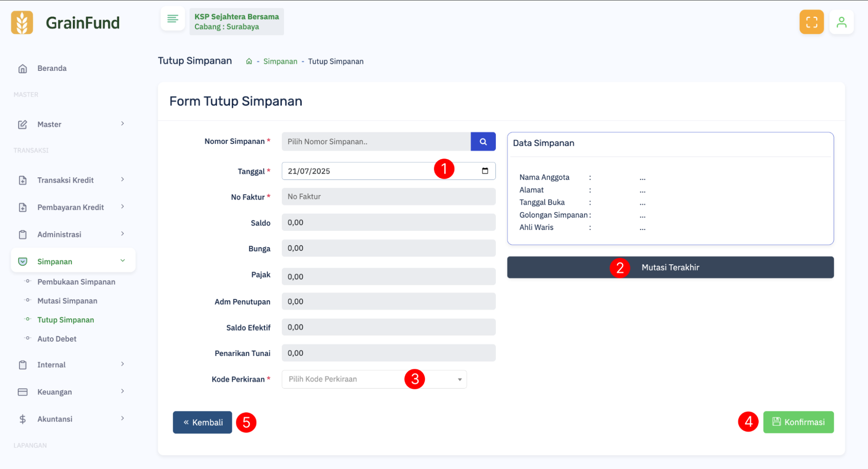Expand the Master menu chevron

(122, 124)
